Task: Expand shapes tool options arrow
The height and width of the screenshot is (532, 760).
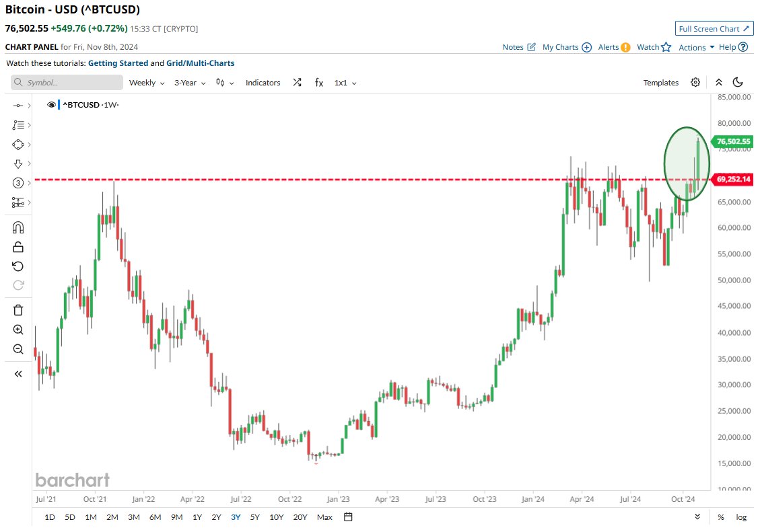Action: [30, 144]
